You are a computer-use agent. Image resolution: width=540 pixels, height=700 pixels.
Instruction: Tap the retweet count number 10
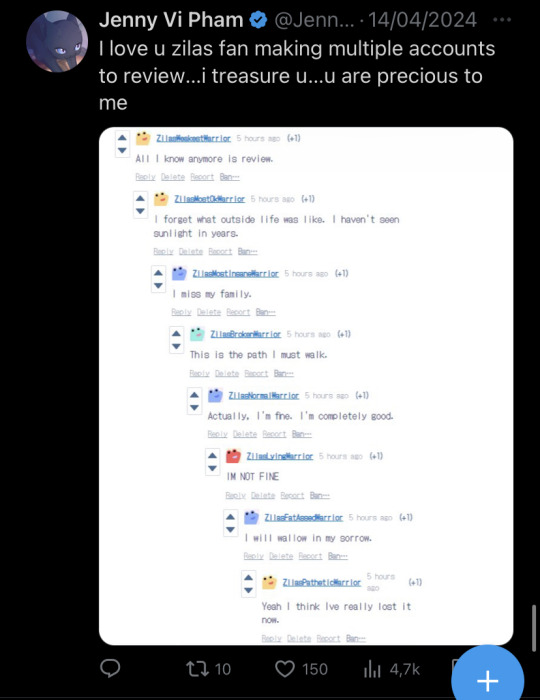[223, 669]
